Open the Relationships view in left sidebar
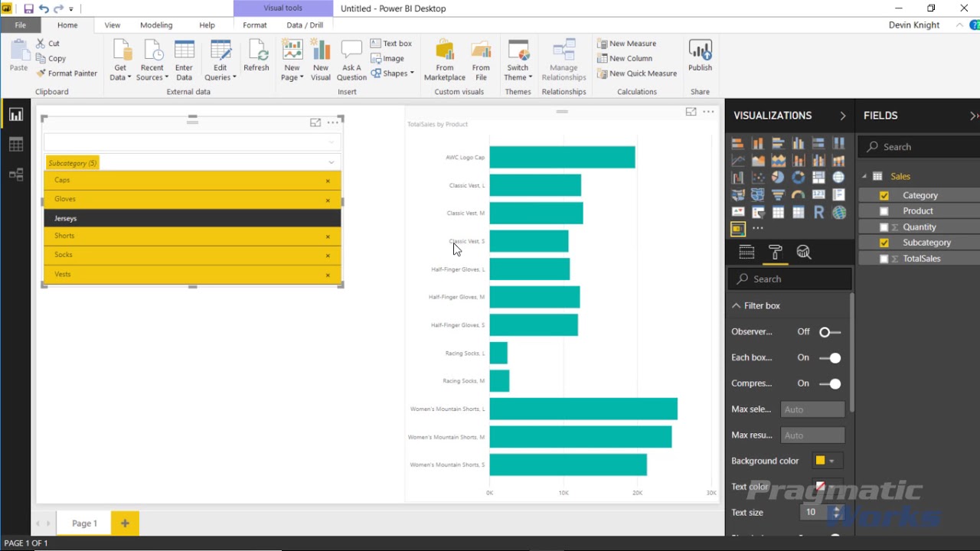Screen dimensions: 980x551 [16, 174]
